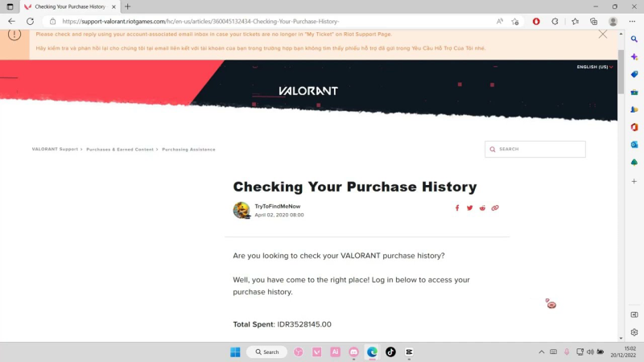Click the VALORANT logo in header

[308, 91]
